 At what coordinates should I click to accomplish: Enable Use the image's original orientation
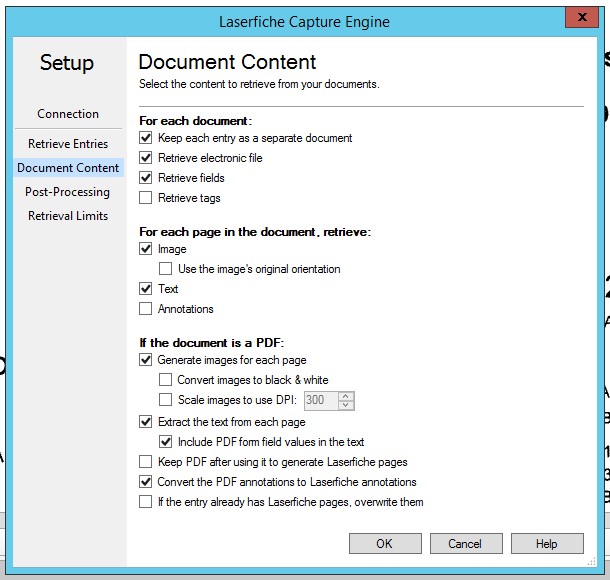point(165,268)
